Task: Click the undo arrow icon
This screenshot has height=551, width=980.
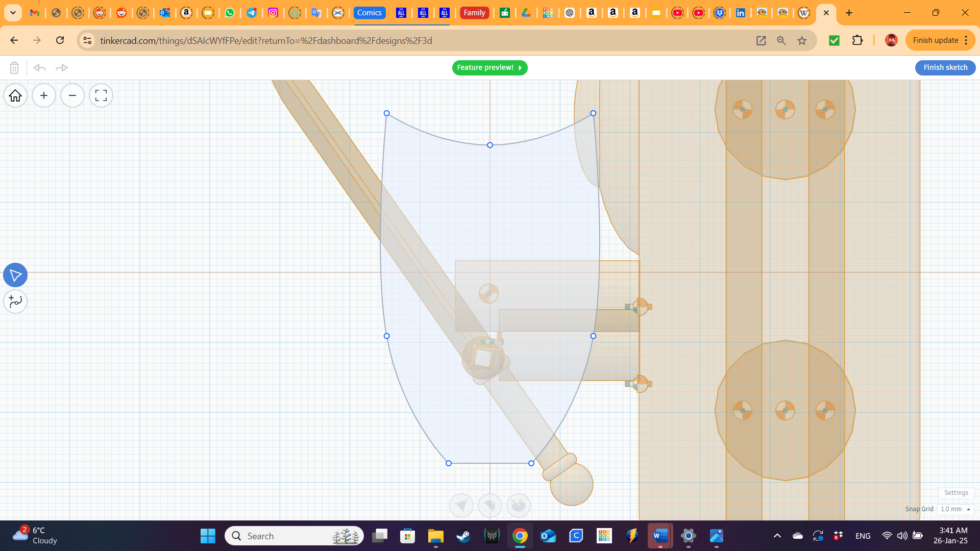Action: point(39,67)
